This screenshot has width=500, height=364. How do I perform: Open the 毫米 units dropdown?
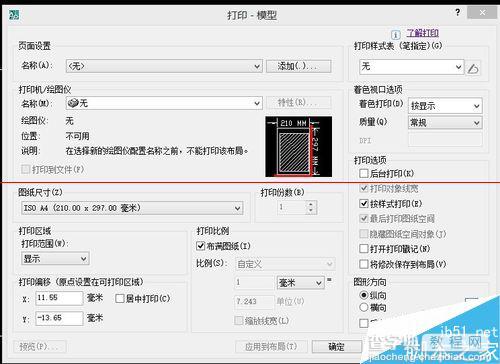coord(300,283)
